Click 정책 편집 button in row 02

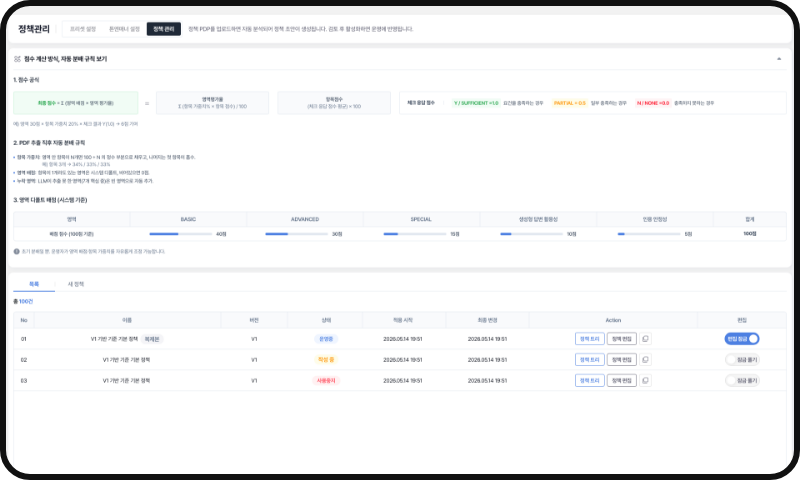(621, 360)
